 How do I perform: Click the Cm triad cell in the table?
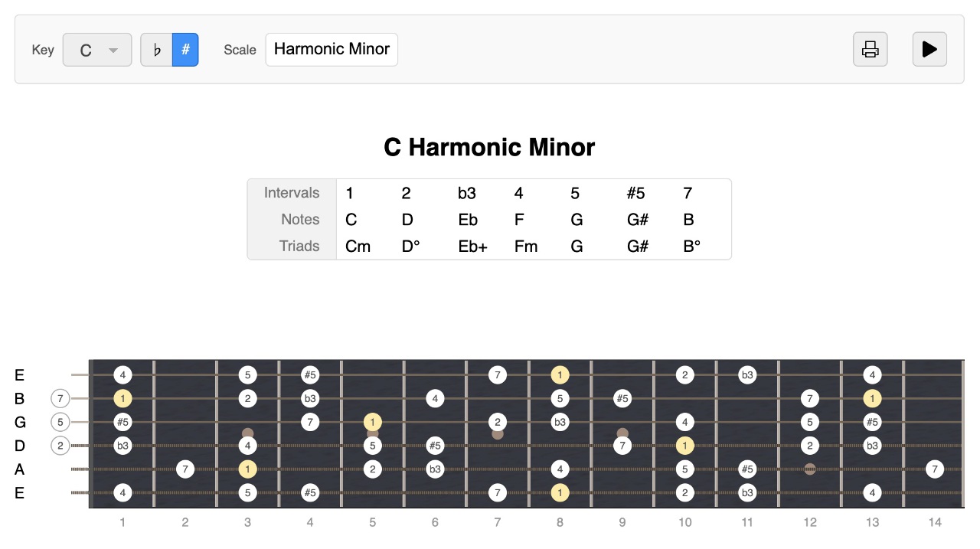click(x=358, y=246)
